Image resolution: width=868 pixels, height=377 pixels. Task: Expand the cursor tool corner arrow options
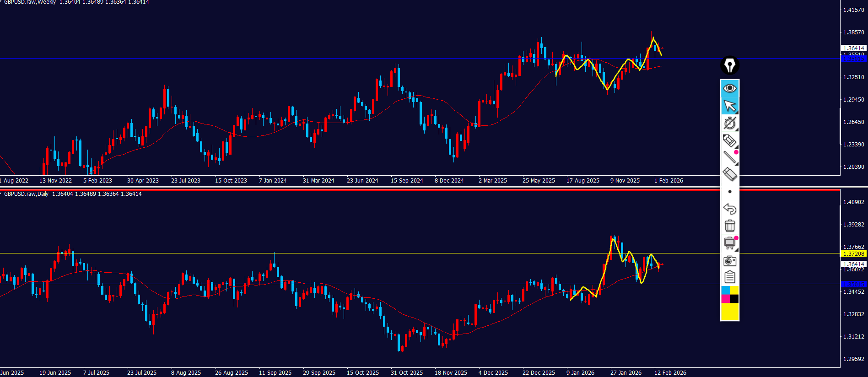click(737, 112)
